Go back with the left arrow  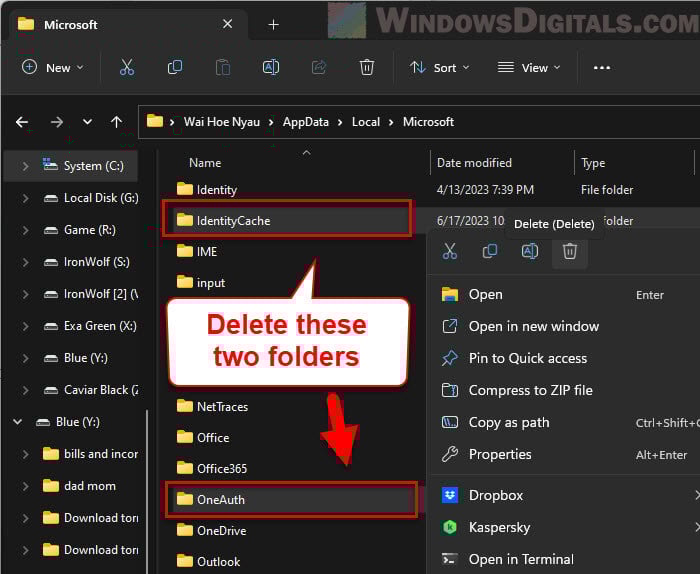tap(22, 122)
